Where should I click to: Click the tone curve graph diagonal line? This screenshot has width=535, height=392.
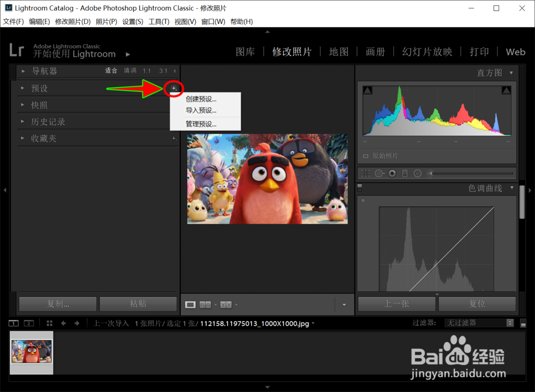452,249
